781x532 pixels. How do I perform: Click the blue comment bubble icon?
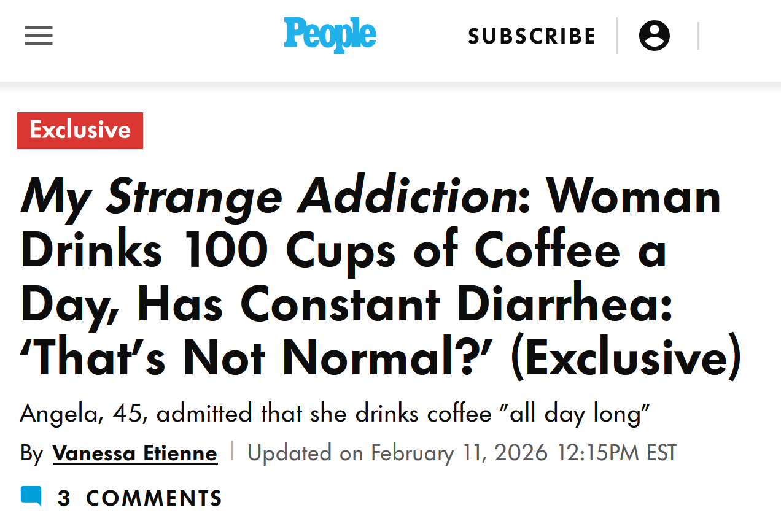[31, 496]
